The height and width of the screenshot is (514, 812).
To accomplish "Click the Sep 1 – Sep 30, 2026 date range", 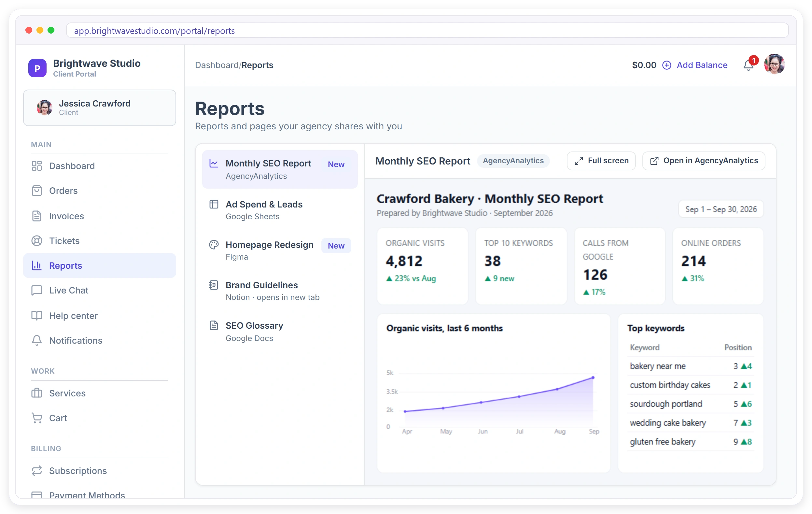I will pos(721,209).
